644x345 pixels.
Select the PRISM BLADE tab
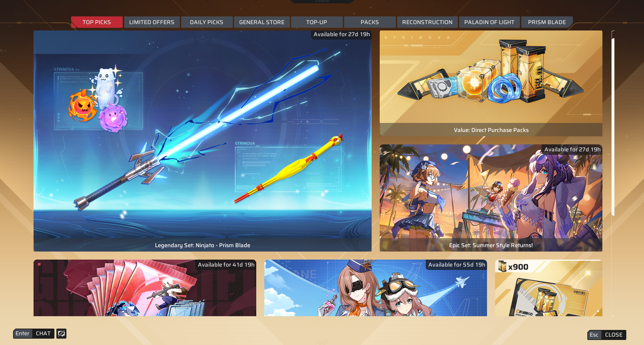pos(547,22)
